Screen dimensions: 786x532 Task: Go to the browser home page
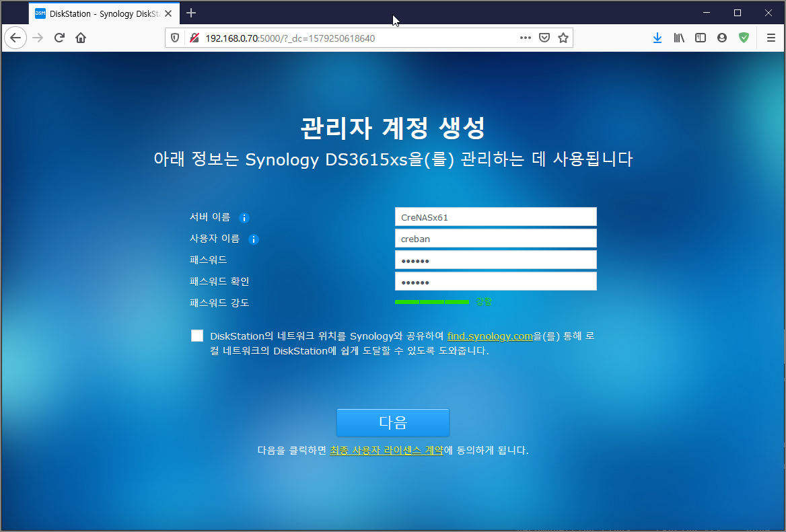click(x=81, y=38)
